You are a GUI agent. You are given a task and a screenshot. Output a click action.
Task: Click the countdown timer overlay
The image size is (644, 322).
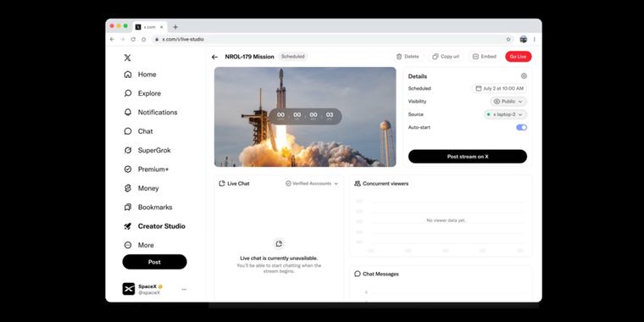point(305,116)
